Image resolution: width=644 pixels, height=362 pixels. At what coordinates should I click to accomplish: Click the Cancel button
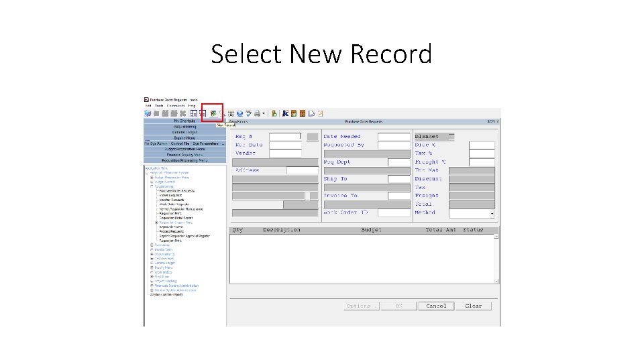click(x=436, y=306)
